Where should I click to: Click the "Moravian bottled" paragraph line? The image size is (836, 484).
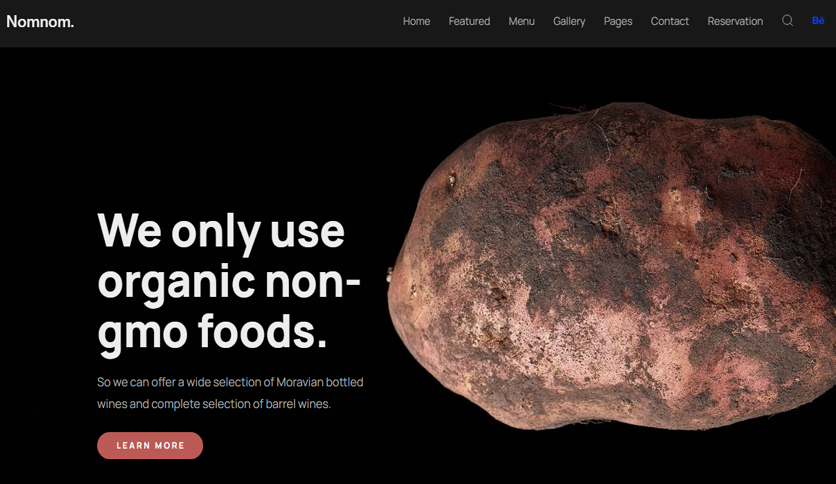coord(230,382)
